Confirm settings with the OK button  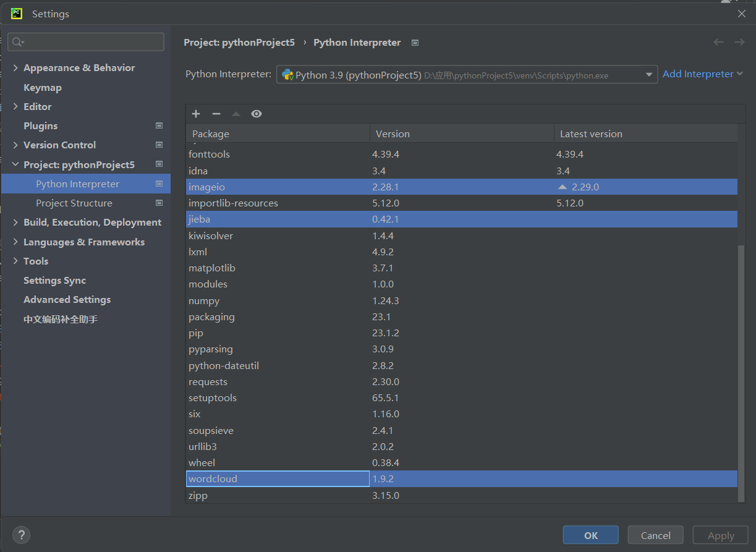point(590,535)
